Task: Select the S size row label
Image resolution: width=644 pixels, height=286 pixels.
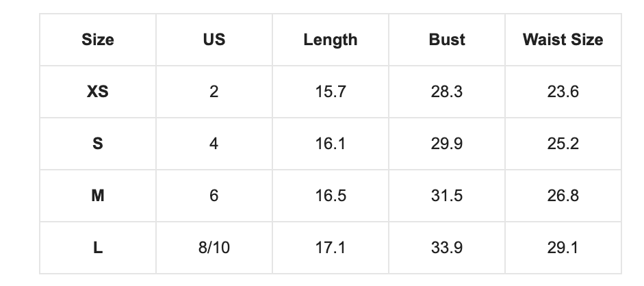Action: click(x=98, y=144)
